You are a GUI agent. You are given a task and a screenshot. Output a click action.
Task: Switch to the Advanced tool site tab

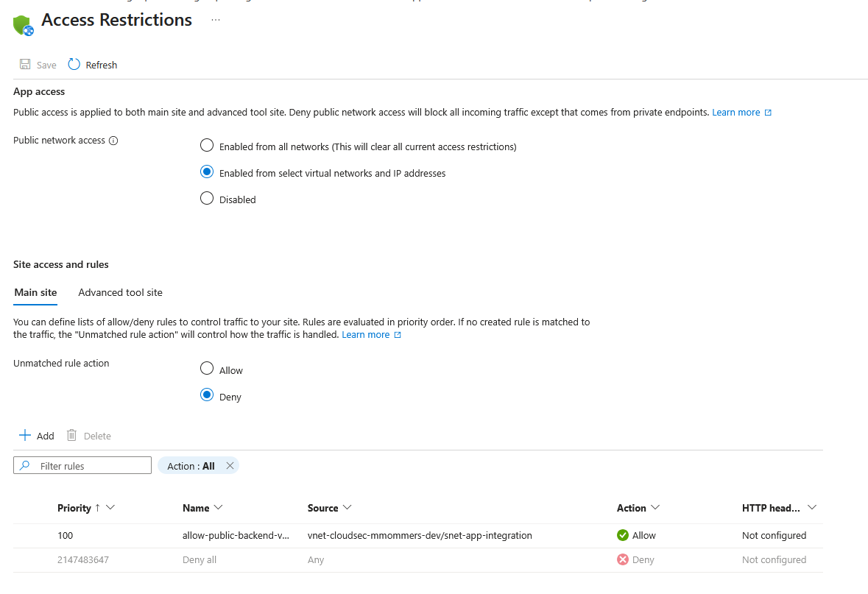(x=120, y=292)
